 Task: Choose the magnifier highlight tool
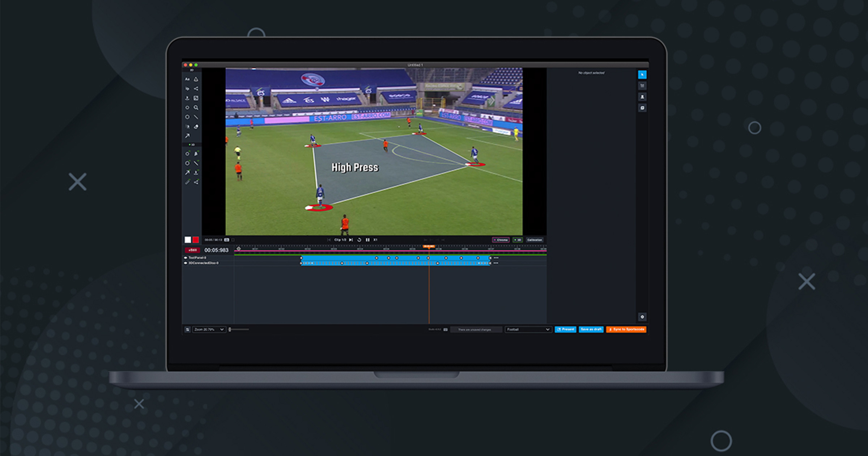[x=196, y=107]
